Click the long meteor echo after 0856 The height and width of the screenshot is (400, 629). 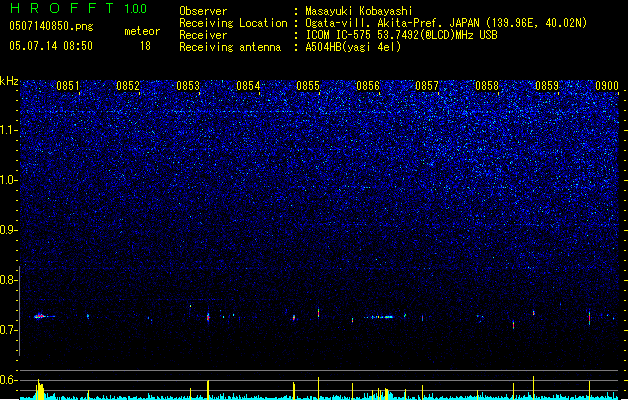[x=379, y=317]
